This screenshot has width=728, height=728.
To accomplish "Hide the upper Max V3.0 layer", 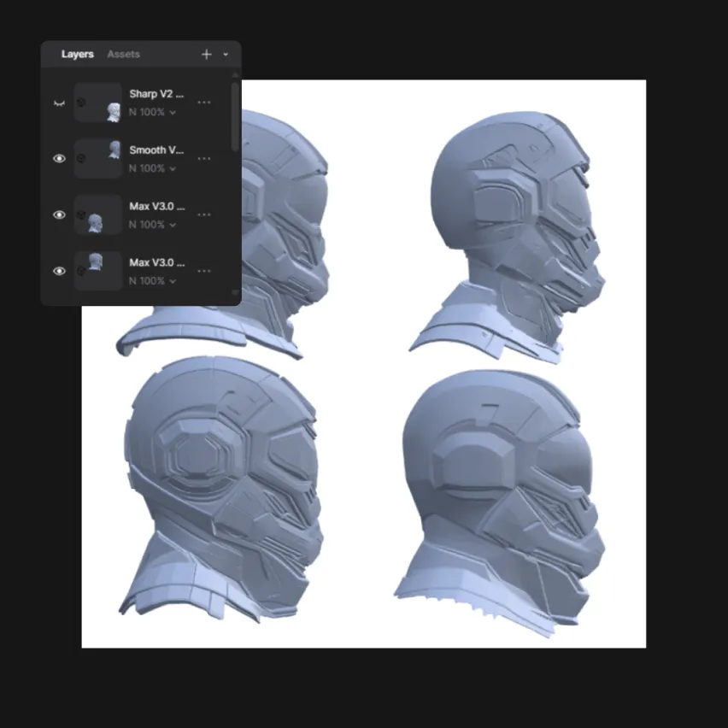I will 59,215.
